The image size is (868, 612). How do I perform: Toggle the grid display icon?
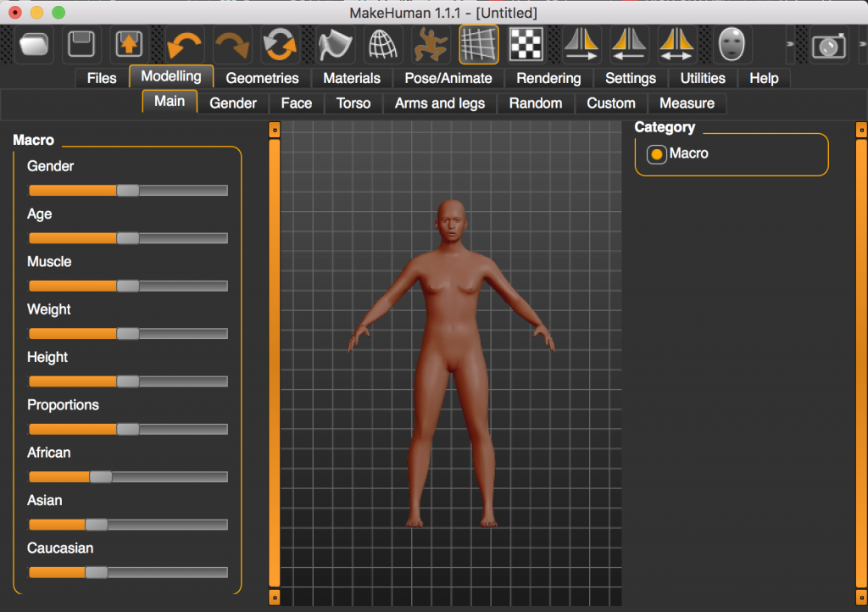(x=478, y=46)
